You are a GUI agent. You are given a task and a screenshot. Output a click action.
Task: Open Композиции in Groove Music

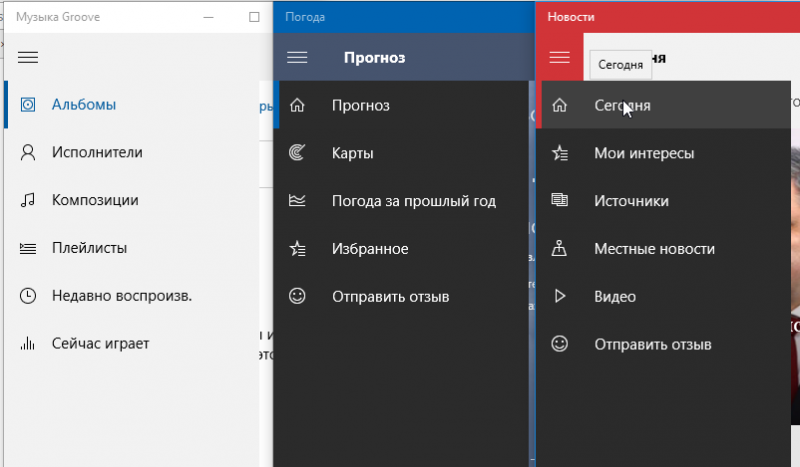point(133,200)
